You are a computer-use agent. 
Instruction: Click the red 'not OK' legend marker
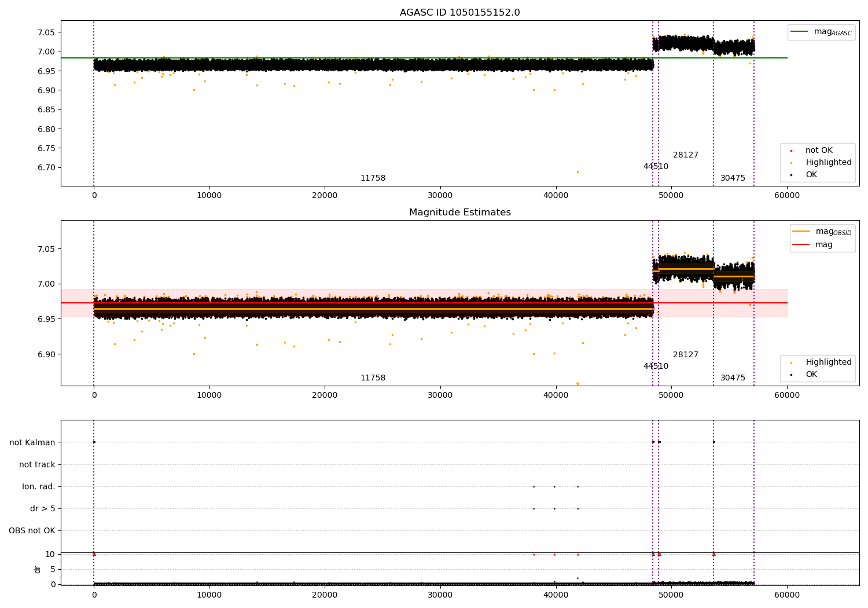[791, 151]
